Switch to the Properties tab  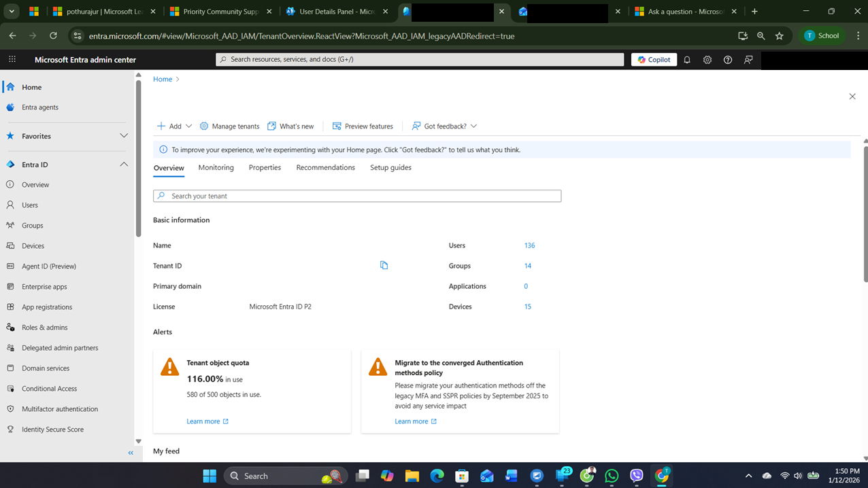coord(265,168)
